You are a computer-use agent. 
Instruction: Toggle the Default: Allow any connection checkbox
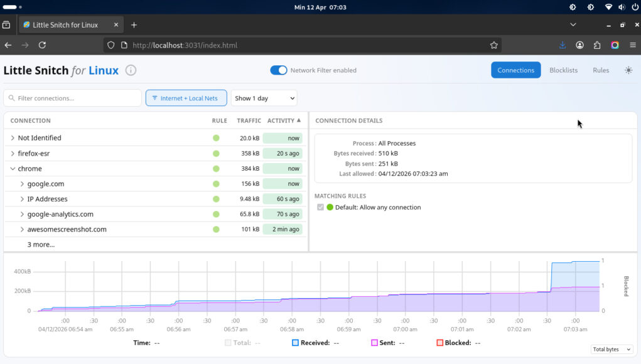tap(320, 208)
